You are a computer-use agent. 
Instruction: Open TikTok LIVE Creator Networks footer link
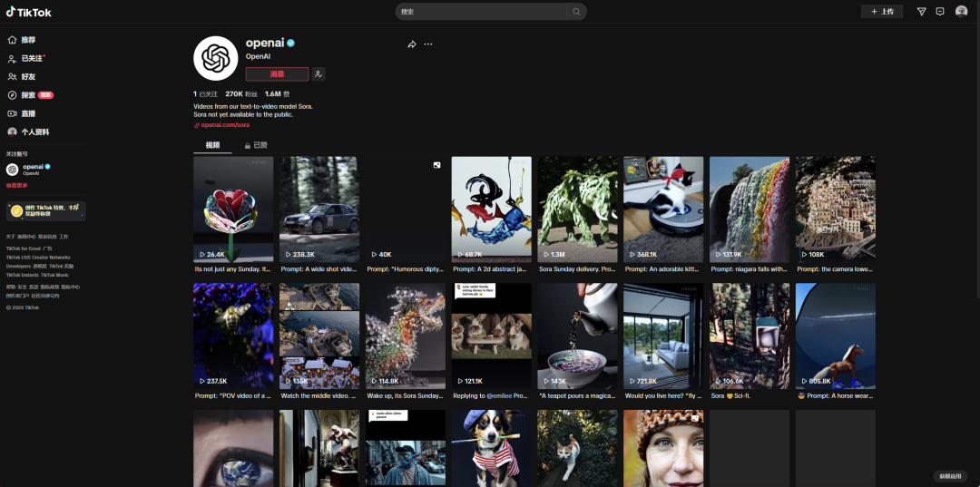(38, 258)
